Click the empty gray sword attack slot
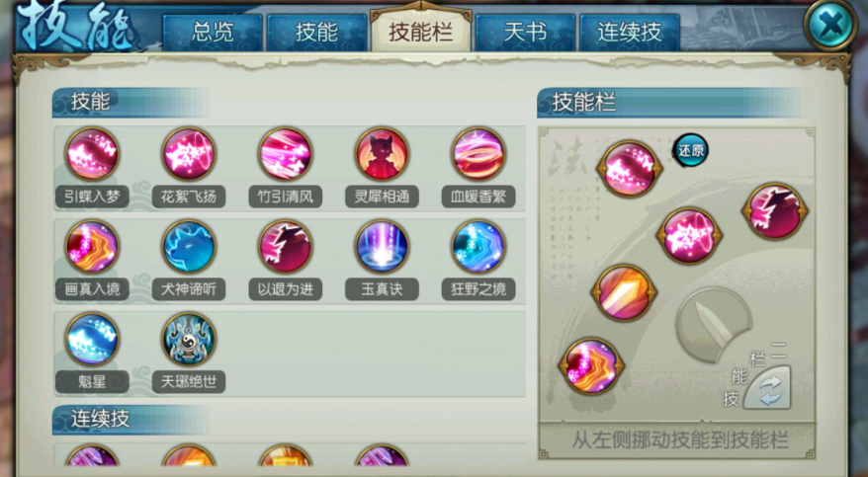This screenshot has height=477, width=868. (713, 326)
